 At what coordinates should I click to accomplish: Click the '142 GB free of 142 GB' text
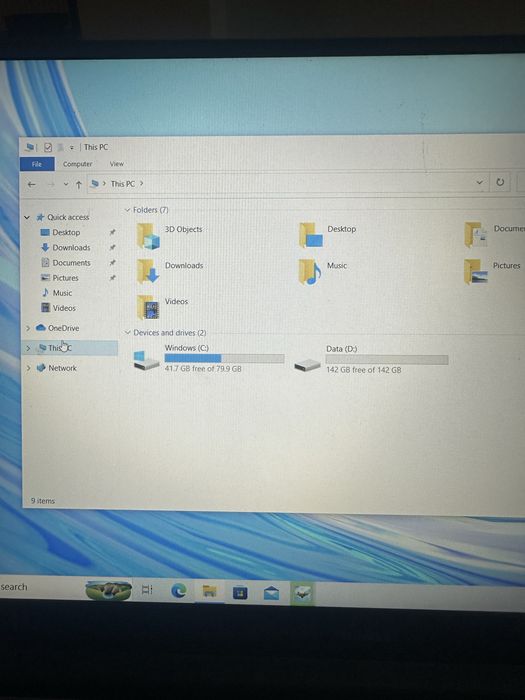pos(364,370)
